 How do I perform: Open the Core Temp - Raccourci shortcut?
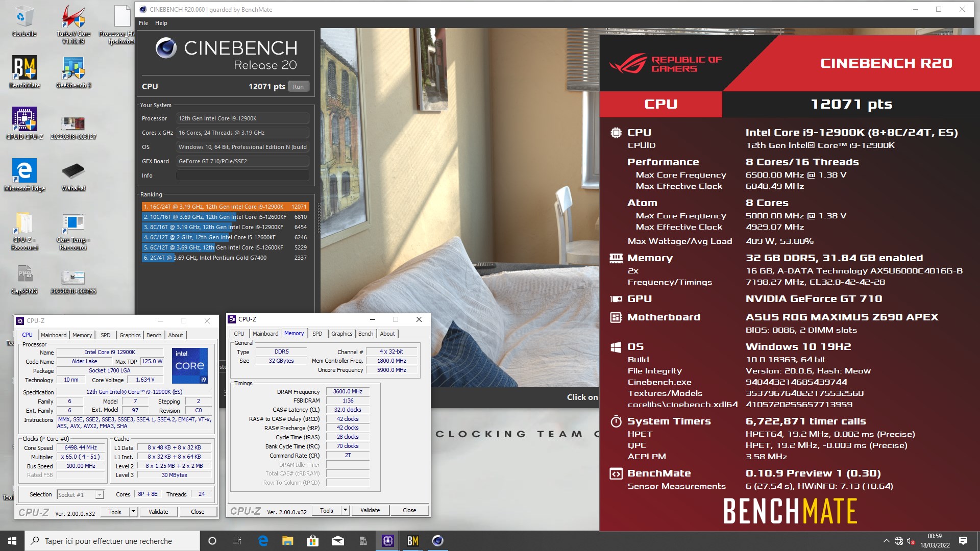(73, 231)
